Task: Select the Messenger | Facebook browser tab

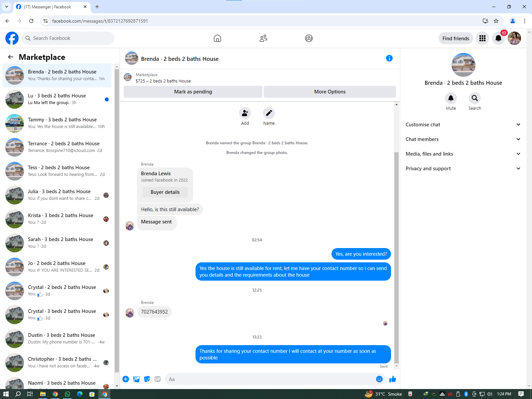Action: click(52, 7)
